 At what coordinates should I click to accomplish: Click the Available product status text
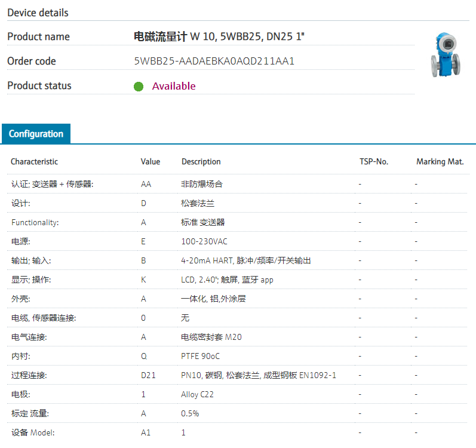[173, 86]
